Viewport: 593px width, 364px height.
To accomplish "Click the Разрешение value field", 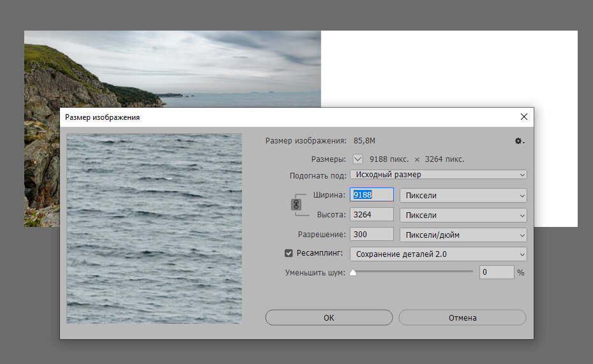I will (372, 235).
